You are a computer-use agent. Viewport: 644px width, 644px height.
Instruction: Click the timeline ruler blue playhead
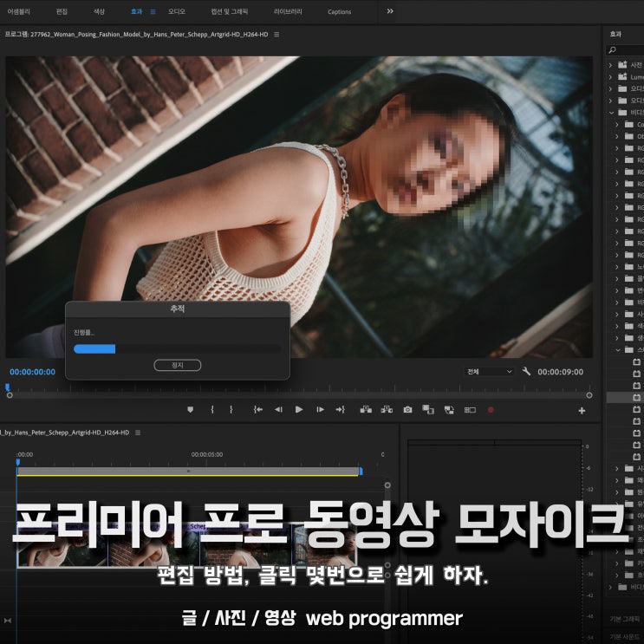pos(17,463)
